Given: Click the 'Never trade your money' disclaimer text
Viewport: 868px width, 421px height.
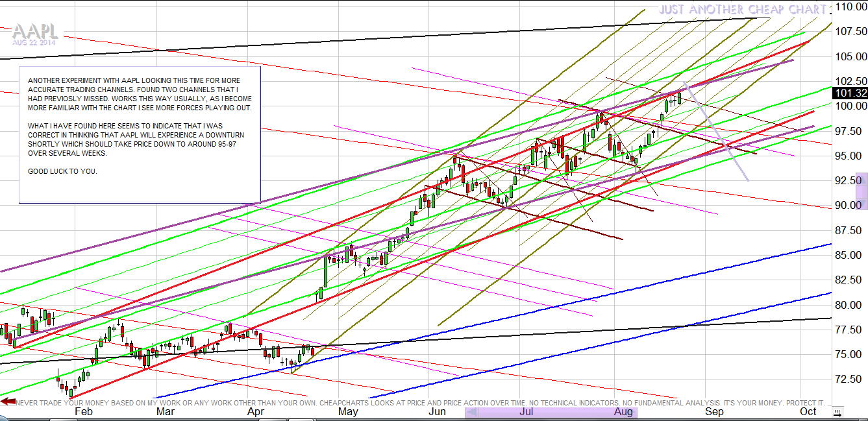Looking at the screenshot, I should coord(419,402).
